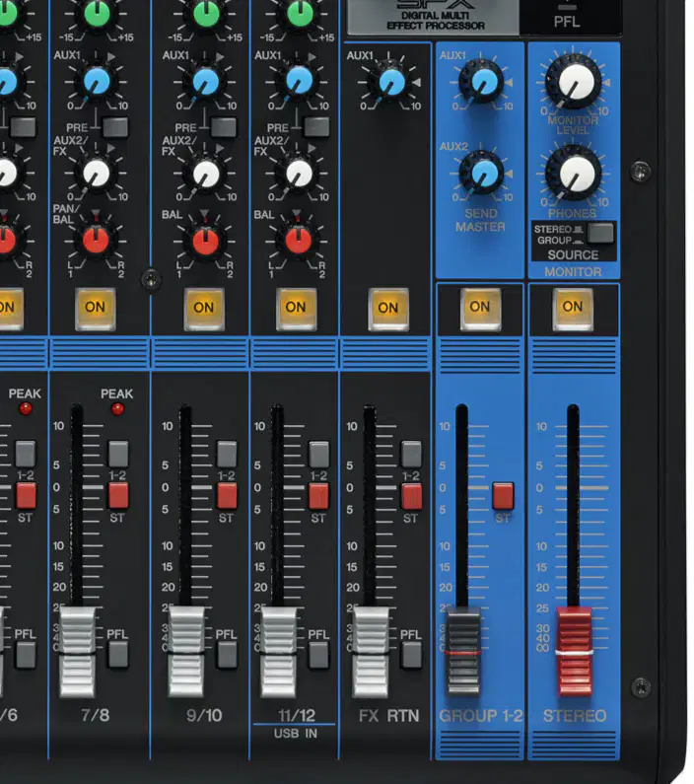Viewport: 694px width, 784px height.
Task: Click the green EQ knob above channel 9/10
Action: 206,15
